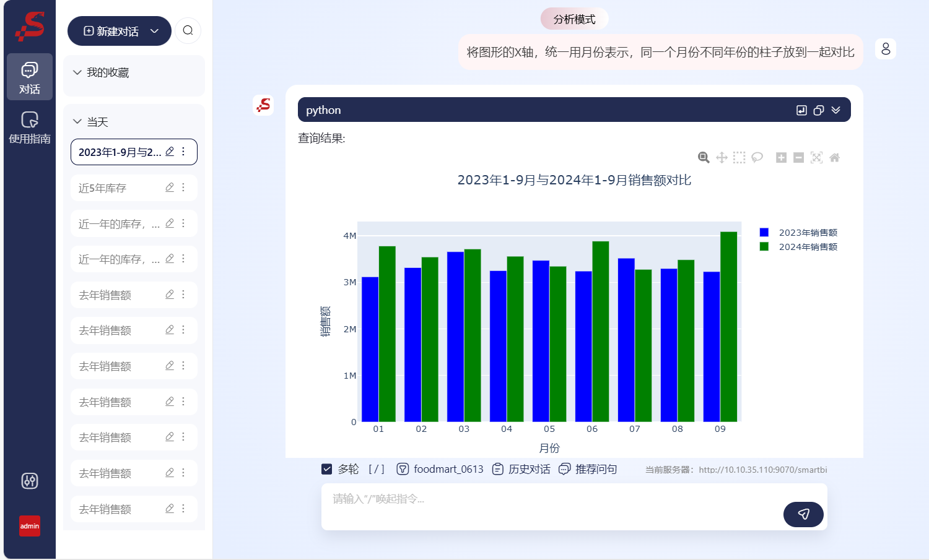Open the 对话 section in sidebar

pos(30,77)
